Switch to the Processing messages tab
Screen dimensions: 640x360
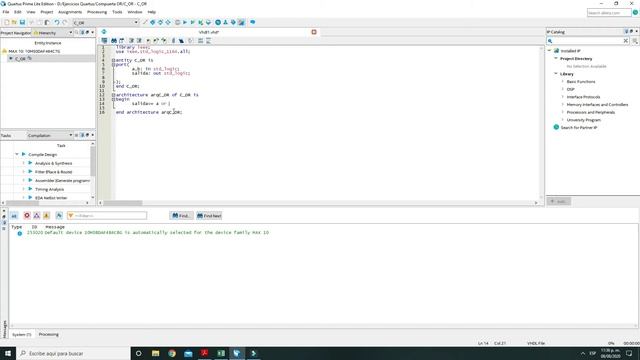(x=49, y=334)
